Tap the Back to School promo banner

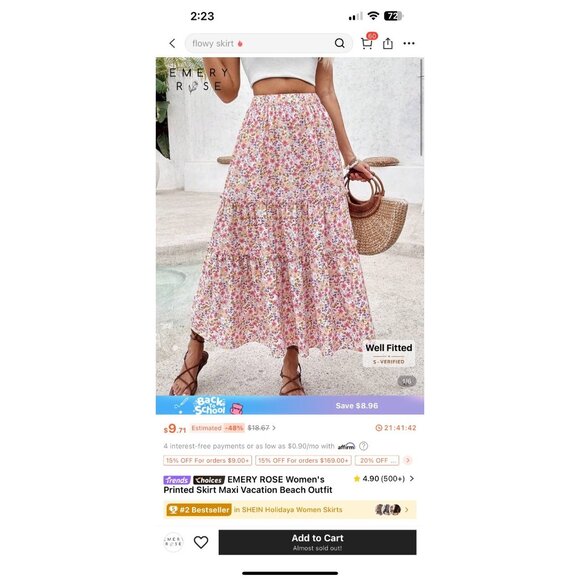(x=290, y=405)
